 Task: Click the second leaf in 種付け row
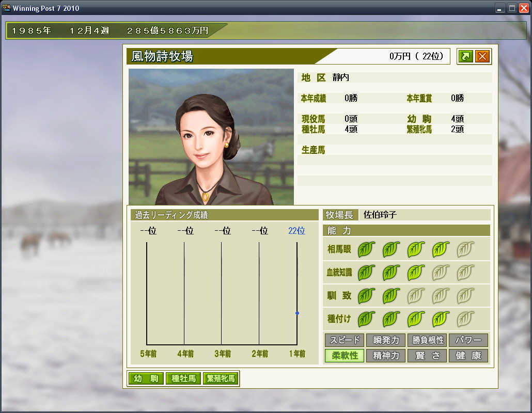tap(391, 319)
